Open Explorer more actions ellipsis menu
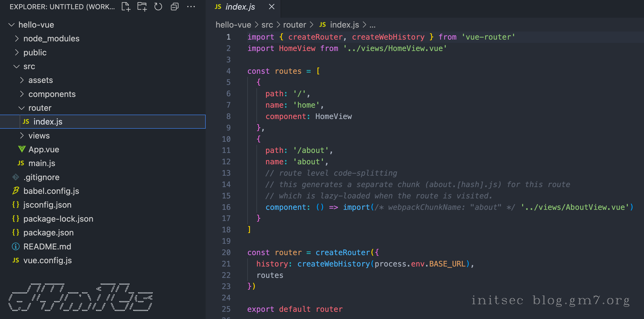The width and height of the screenshot is (644, 319). pyautogui.click(x=191, y=7)
